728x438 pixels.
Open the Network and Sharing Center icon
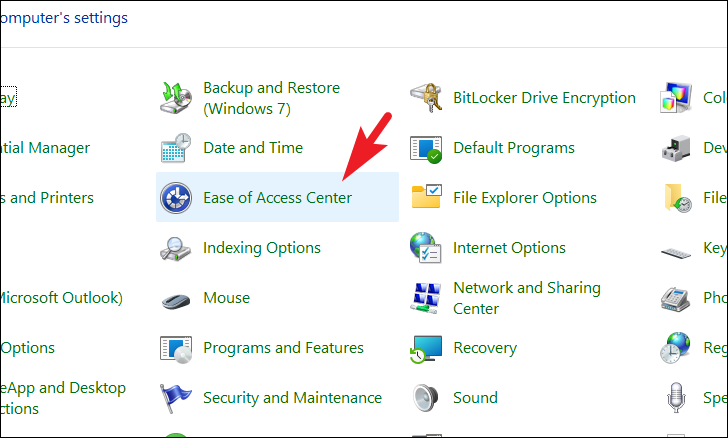425,298
